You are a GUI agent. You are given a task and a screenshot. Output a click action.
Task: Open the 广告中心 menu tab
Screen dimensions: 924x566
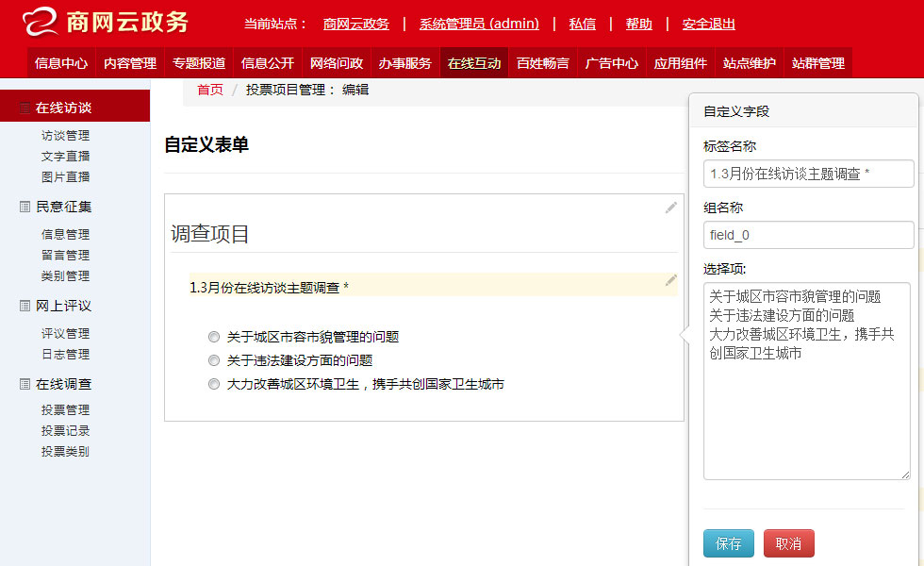click(612, 62)
